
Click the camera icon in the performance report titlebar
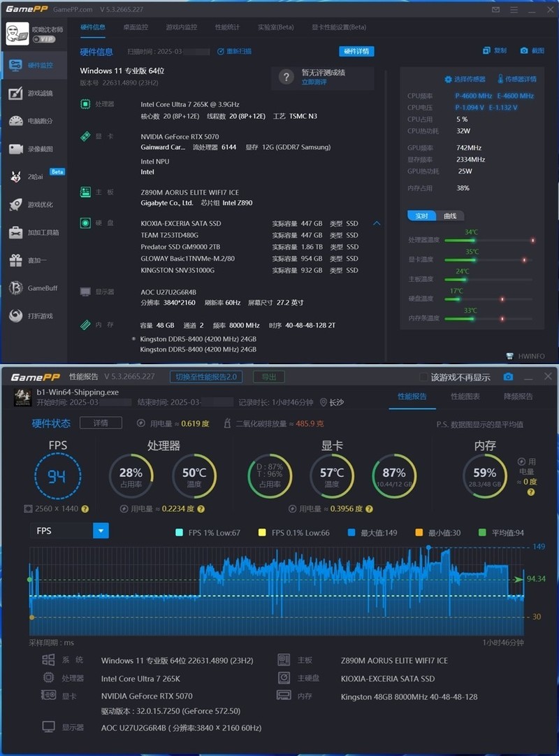point(507,376)
